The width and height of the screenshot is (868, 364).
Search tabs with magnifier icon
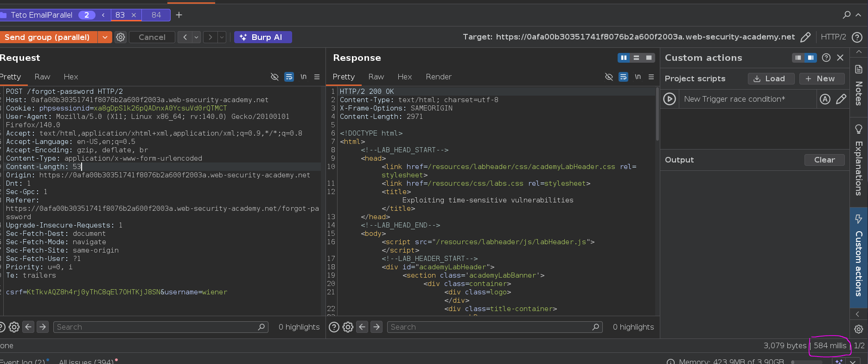tap(847, 15)
